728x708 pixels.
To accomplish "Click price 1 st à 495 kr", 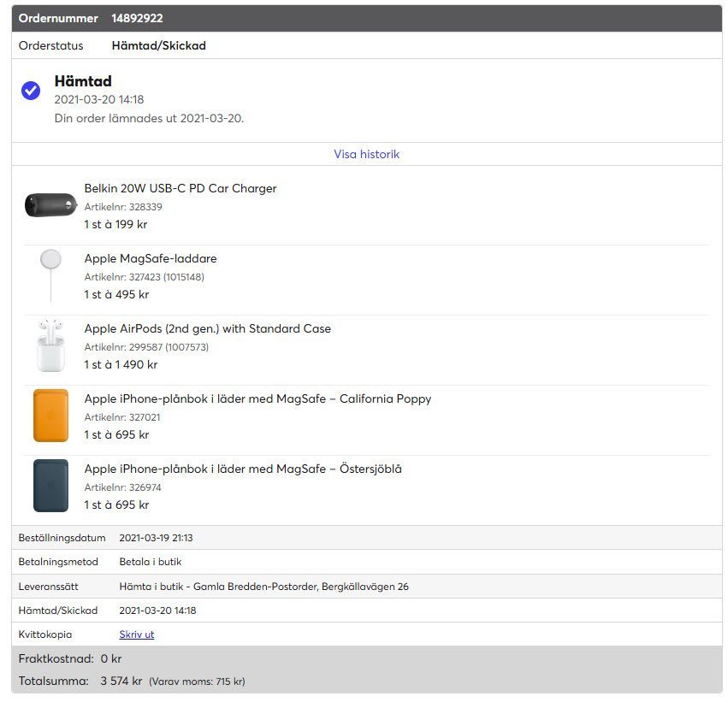I will tap(116, 295).
